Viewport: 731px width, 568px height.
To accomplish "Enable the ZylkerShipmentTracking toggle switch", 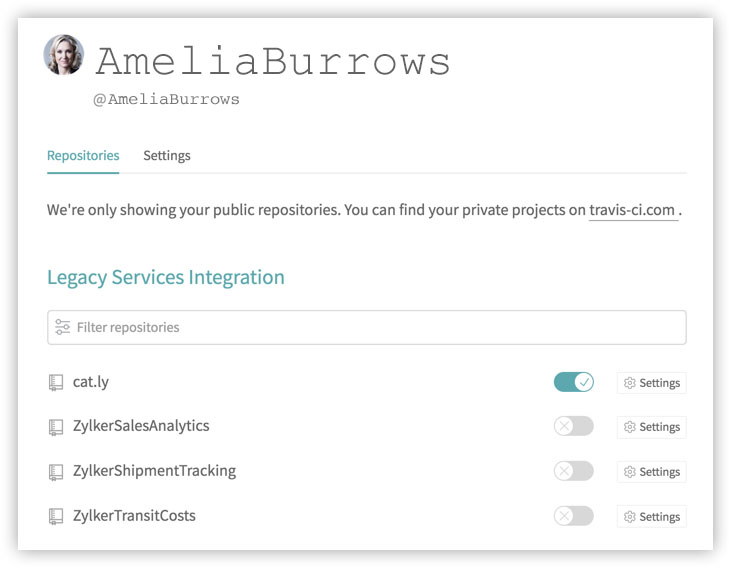I will click(x=573, y=471).
